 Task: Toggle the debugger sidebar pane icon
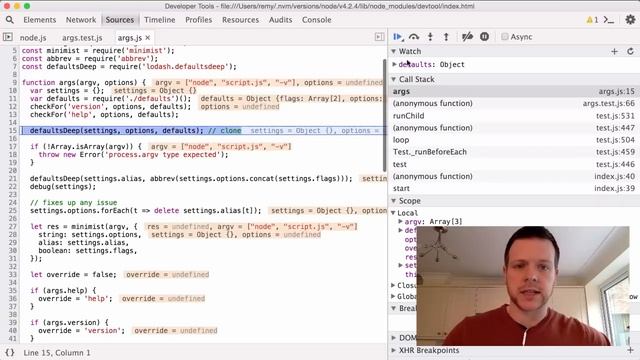[x=379, y=37]
